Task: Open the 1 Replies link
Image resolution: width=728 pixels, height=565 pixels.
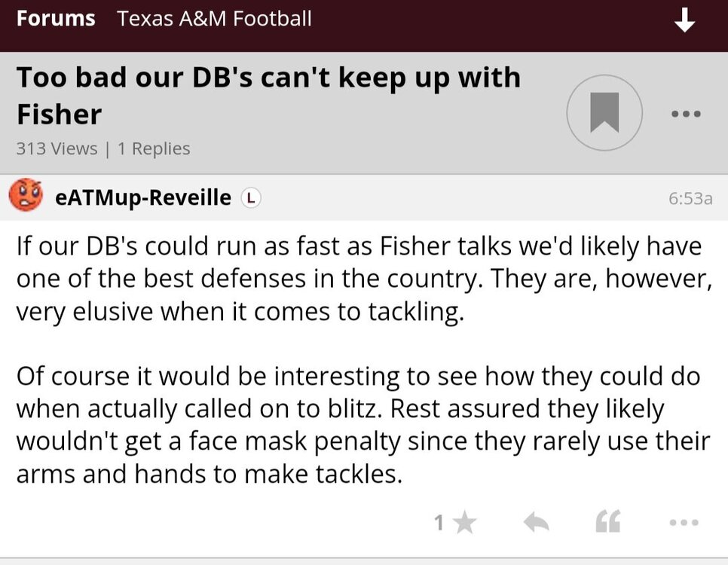Action: pos(154,148)
